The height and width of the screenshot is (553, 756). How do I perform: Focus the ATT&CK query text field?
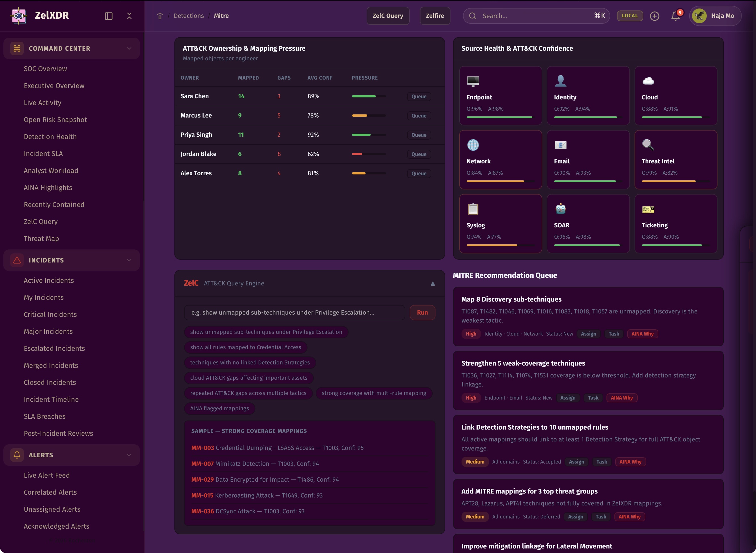[294, 312]
